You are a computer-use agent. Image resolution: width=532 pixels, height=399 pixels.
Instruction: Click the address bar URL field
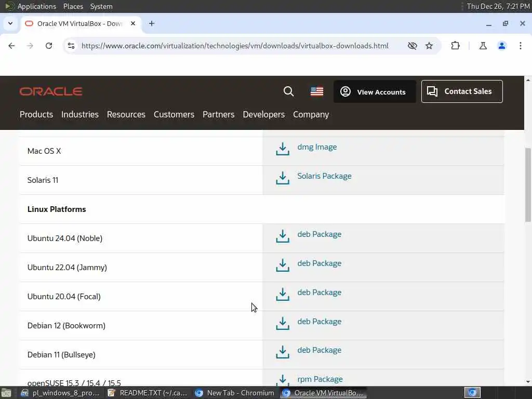pyautogui.click(x=235, y=46)
